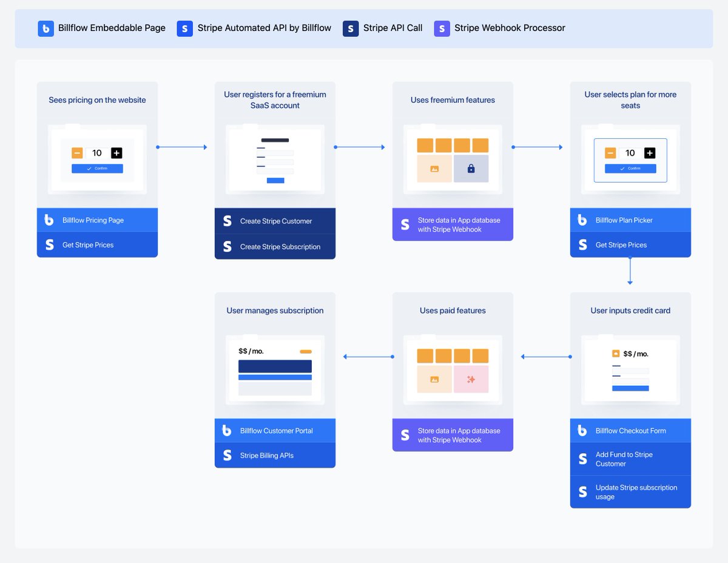Click Store data webhook row under Uses paid features
728x563 pixels.
tap(453, 435)
